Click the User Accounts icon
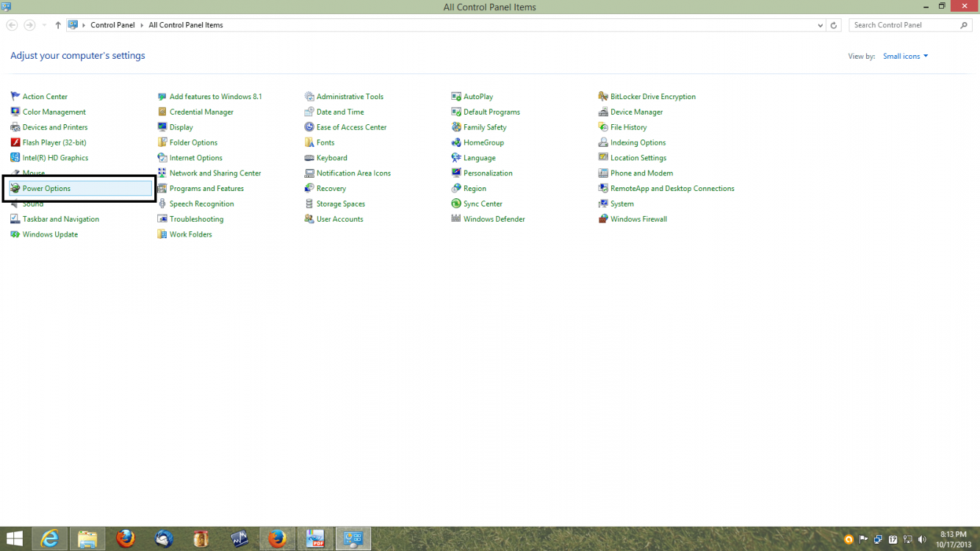 [309, 219]
